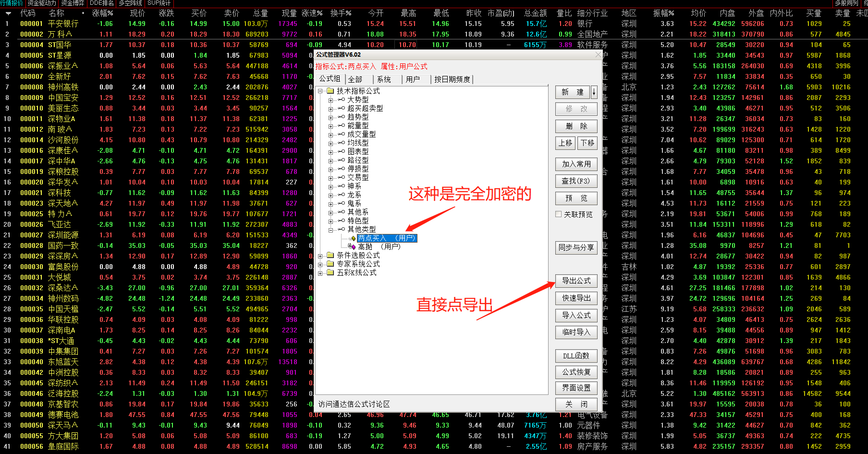Click the 振幅% column header
This screenshot has height=454, width=868.
(x=664, y=13)
